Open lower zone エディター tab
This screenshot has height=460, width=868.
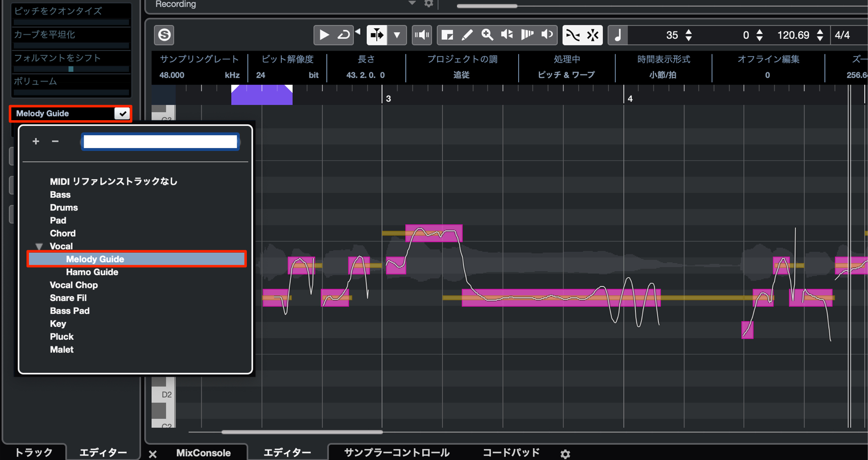(x=287, y=452)
